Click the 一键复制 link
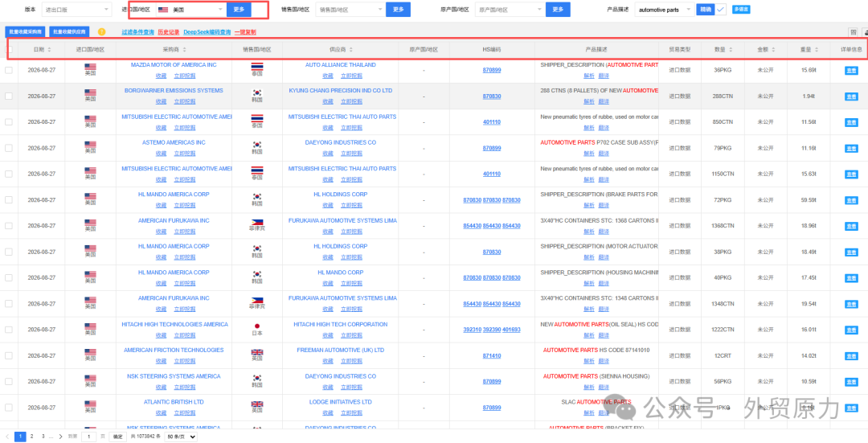Image resolution: width=868 pixels, height=443 pixels. 245,32
